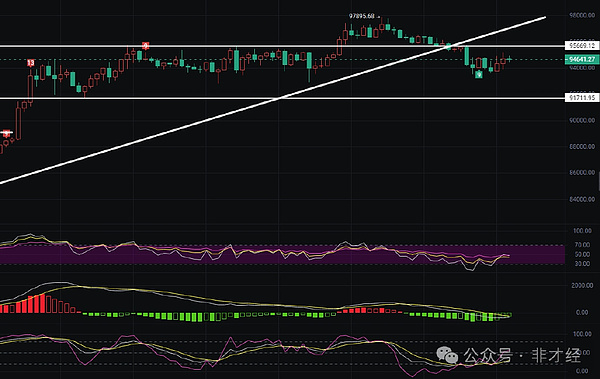Click the red "9" marker above upper line
This screenshot has width=600, height=379.
point(145,46)
